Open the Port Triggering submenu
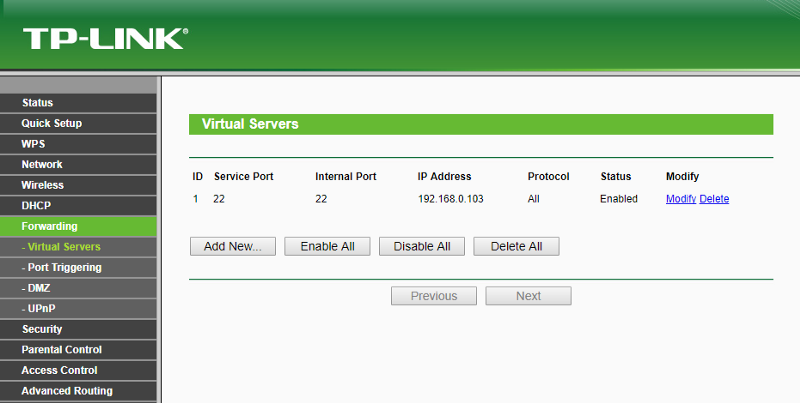Image resolution: width=800 pixels, height=403 pixels. point(78,267)
